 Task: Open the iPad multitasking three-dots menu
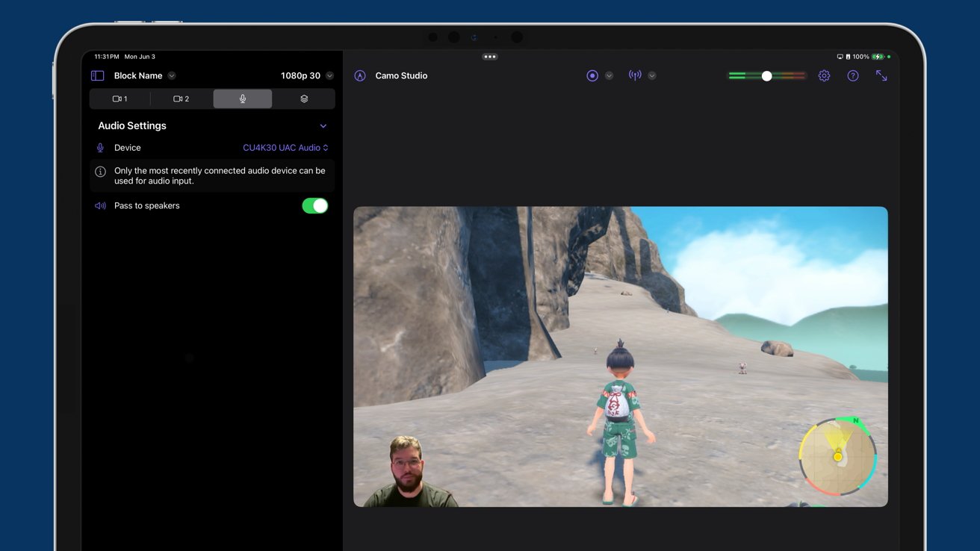pyautogui.click(x=490, y=57)
